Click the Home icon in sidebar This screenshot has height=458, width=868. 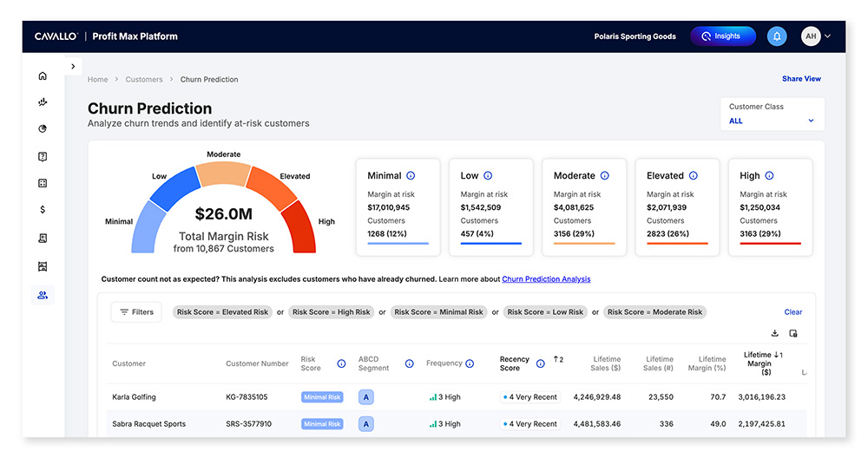[x=43, y=75]
